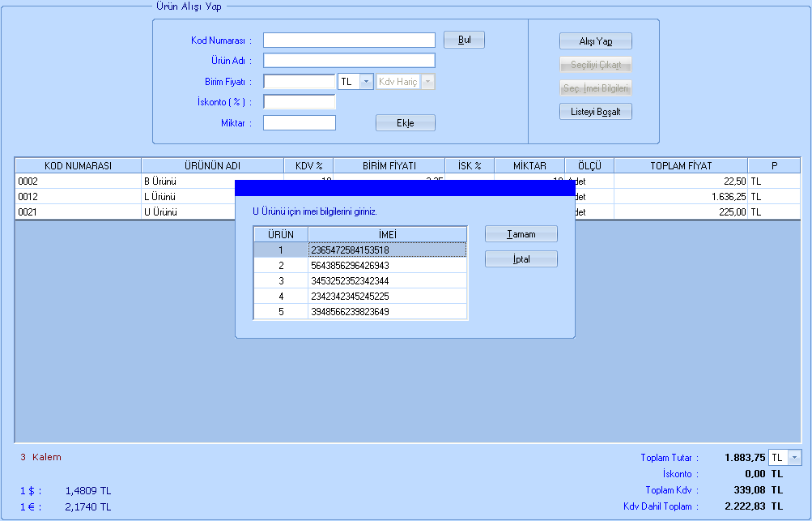Select the first IMEI row 2365472584153518

387,250
